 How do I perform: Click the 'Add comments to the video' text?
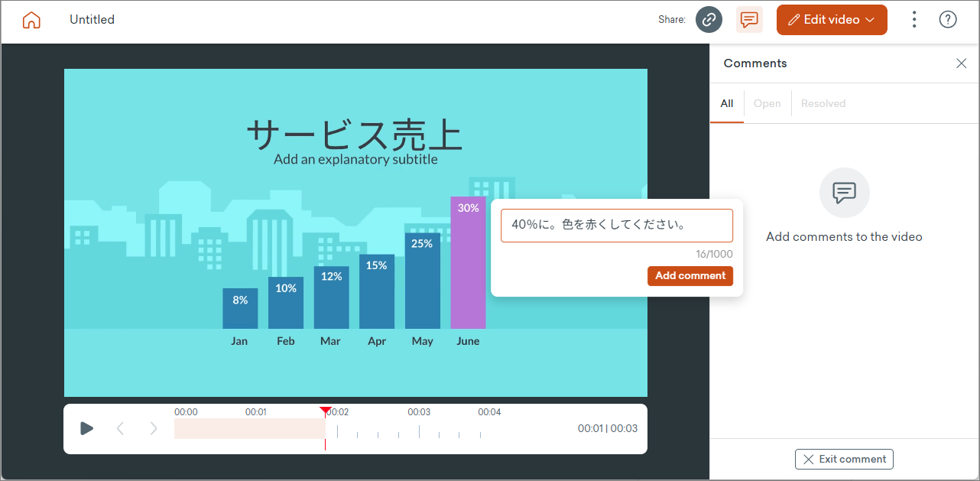click(x=844, y=237)
